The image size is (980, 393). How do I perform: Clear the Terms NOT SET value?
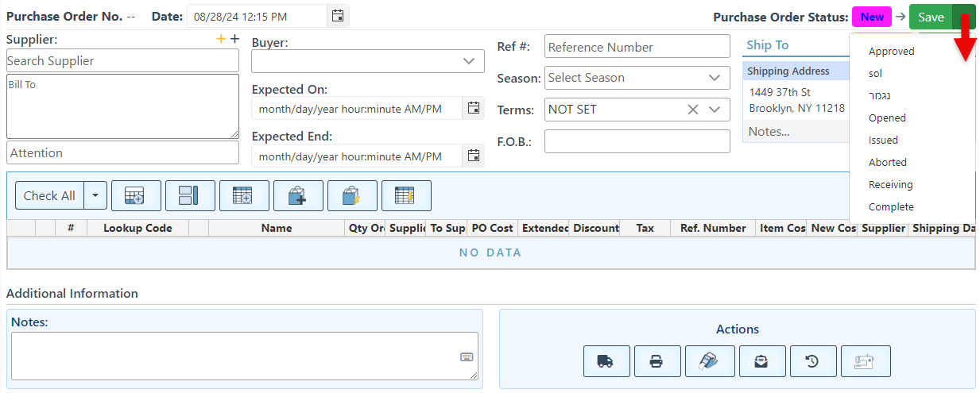coord(693,110)
